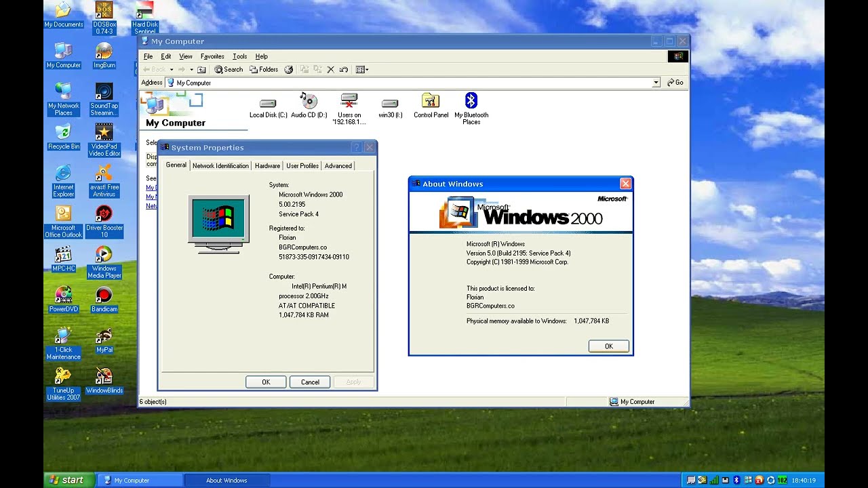This screenshot has width=868, height=488.
Task: Select Local Disk (C:) drive icon
Action: (268, 107)
